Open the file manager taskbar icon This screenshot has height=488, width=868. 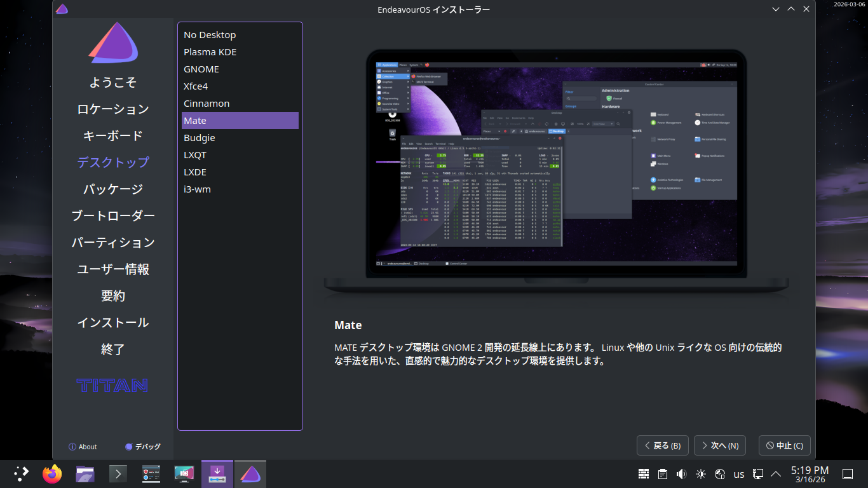coord(85,474)
